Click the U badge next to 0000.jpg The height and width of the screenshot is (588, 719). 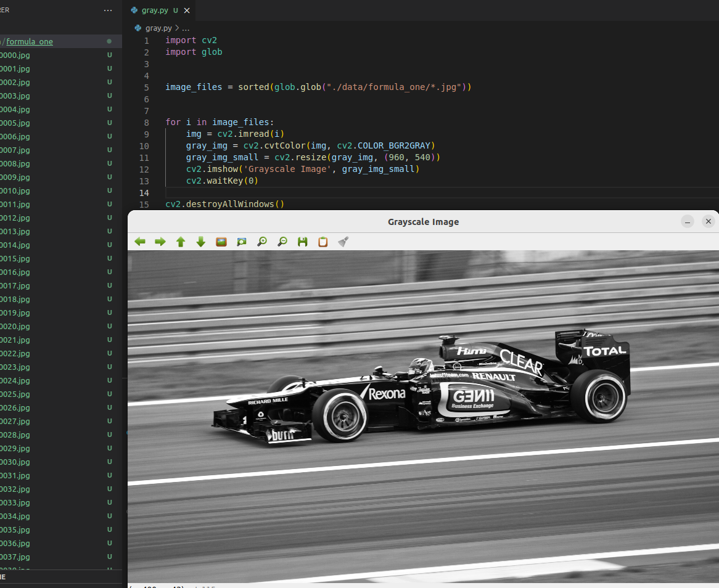(109, 55)
